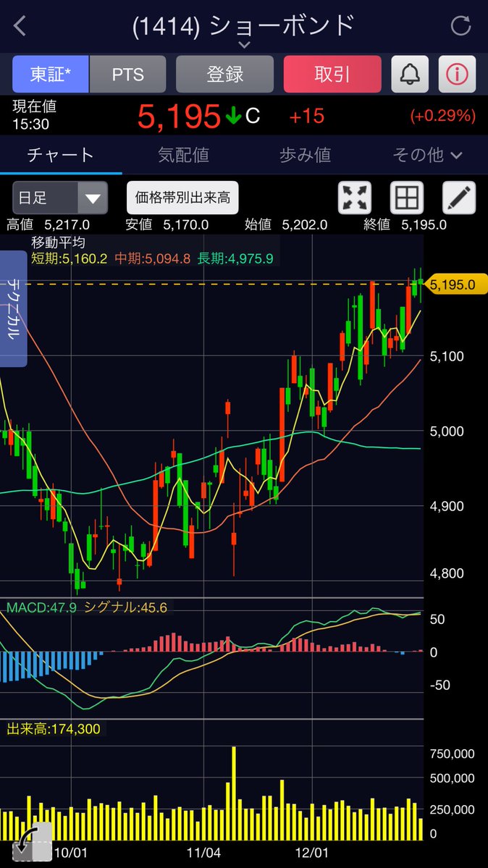Screen dimensions: 488x868
Task: Tap the 中期:5,094.8 moving average value
Action: pyautogui.click(x=152, y=258)
